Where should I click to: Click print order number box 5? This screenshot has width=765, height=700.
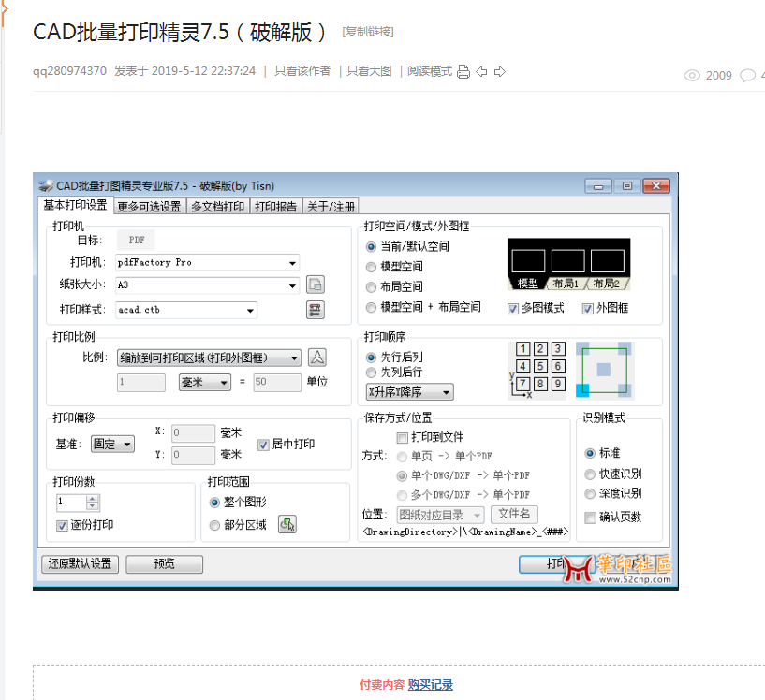point(540,366)
